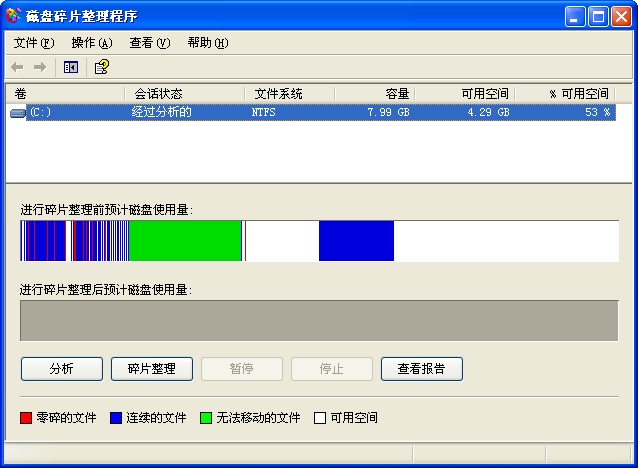Viewport: 638px width, 468px height.
Task: Sort by the 文件系统 column header
Action: 290,94
